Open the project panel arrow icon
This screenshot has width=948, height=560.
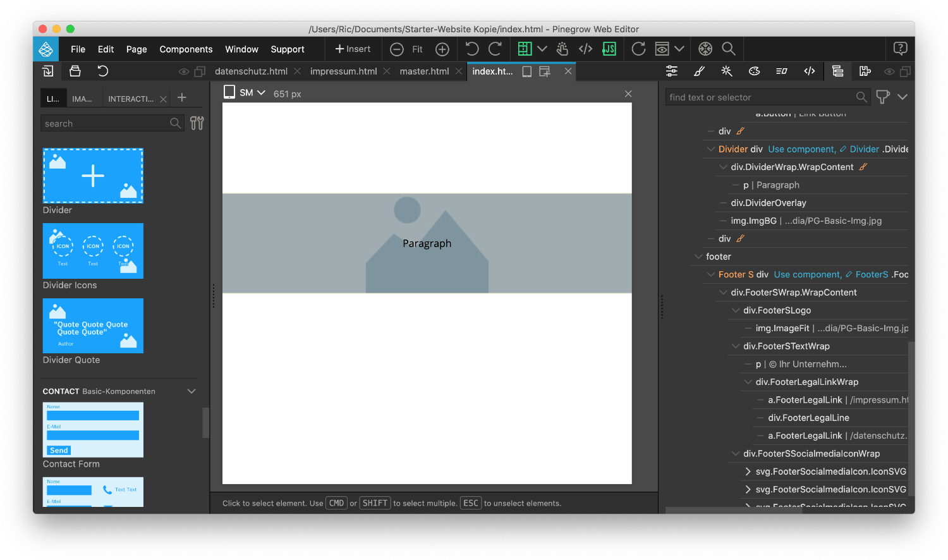tap(48, 71)
